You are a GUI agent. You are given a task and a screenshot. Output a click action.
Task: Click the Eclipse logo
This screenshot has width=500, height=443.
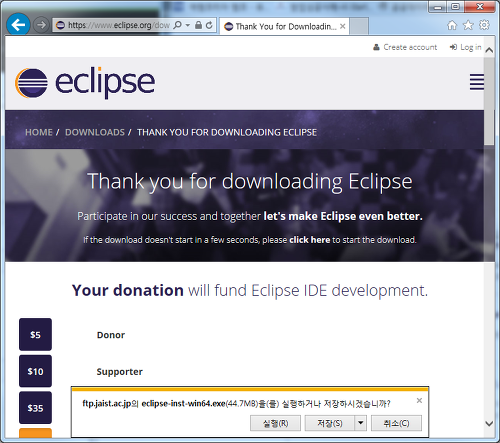click(85, 83)
